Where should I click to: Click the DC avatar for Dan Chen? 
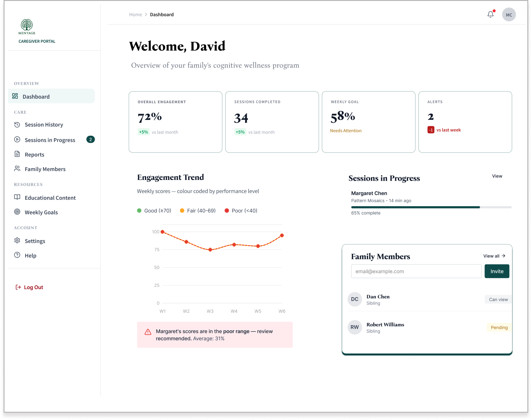[x=355, y=299]
